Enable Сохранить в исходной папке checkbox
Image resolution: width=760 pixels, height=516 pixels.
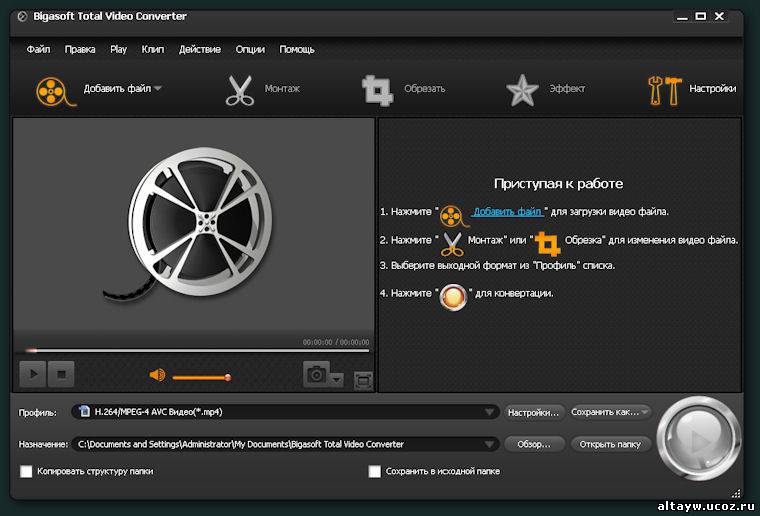click(375, 471)
